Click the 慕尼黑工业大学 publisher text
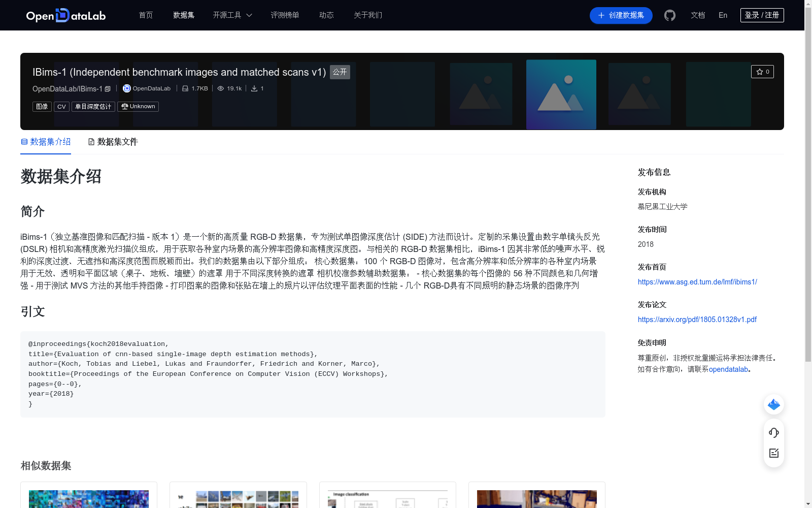This screenshot has width=812, height=508. point(662,207)
